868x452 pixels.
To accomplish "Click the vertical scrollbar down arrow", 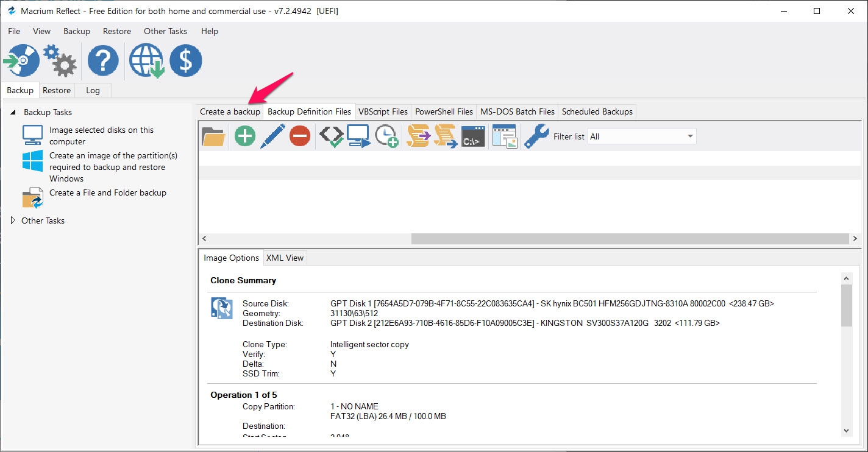I will (x=846, y=431).
